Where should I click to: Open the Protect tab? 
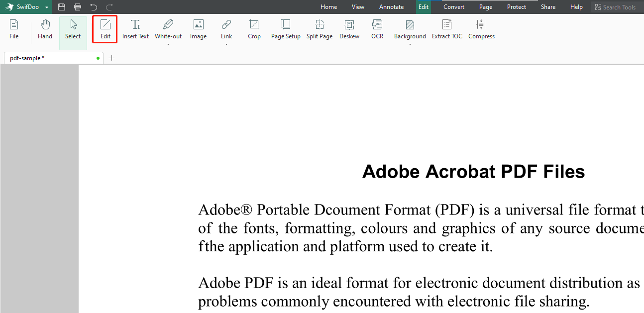517,7
